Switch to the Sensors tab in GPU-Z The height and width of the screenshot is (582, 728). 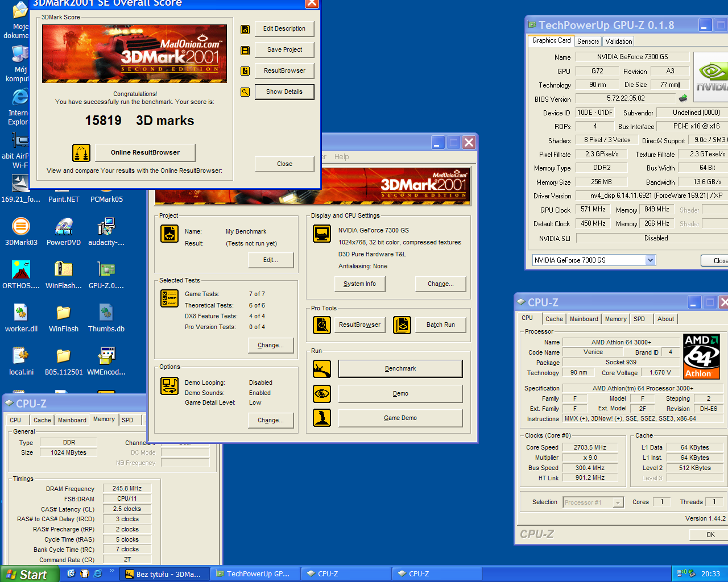pos(588,41)
